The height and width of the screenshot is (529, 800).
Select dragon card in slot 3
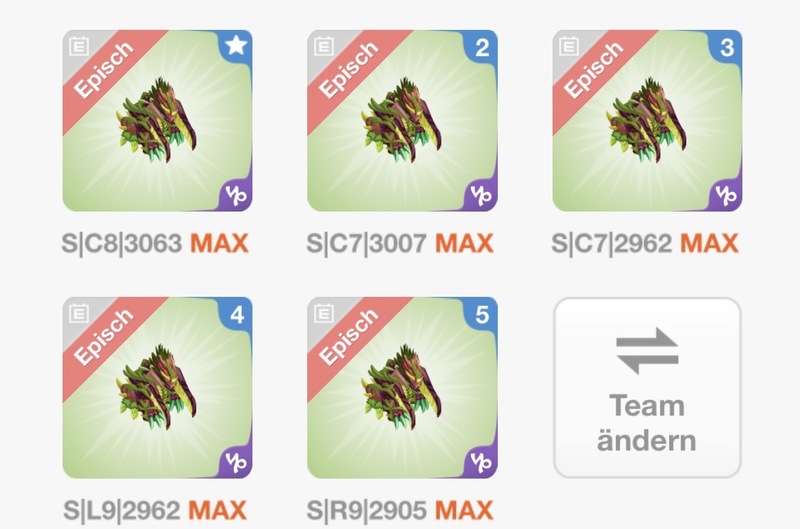point(647,121)
